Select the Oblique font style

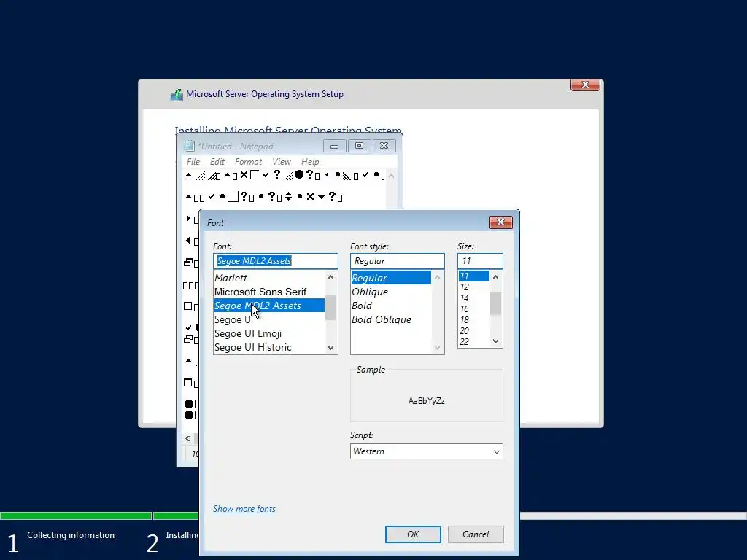click(x=391, y=292)
